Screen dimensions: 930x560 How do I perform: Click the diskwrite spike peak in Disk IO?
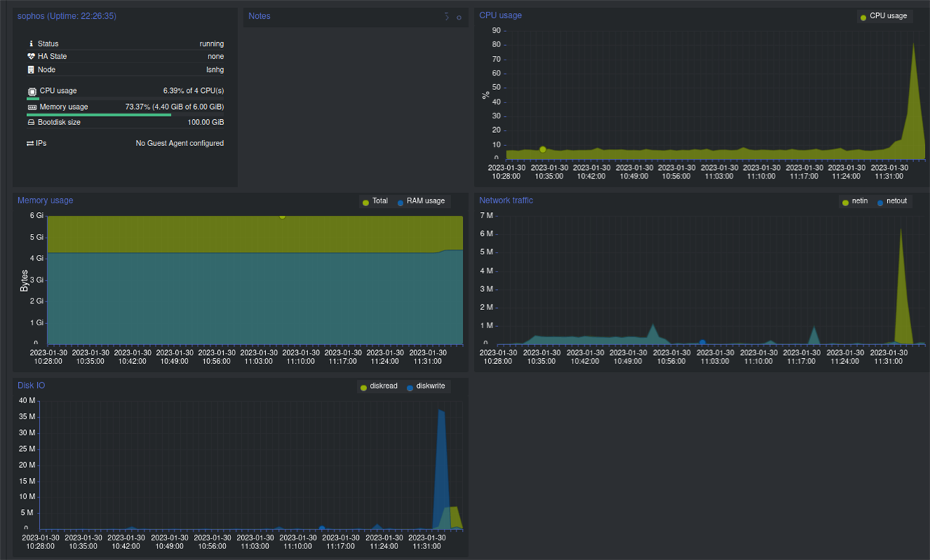coord(440,411)
